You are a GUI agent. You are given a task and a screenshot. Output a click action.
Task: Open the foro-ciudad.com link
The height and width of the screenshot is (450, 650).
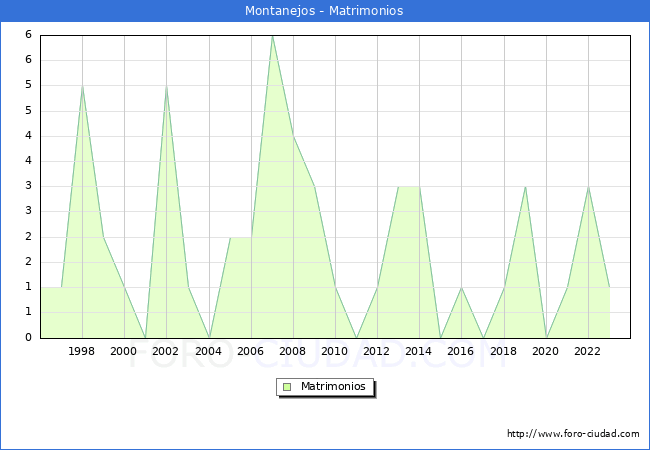[573, 434]
